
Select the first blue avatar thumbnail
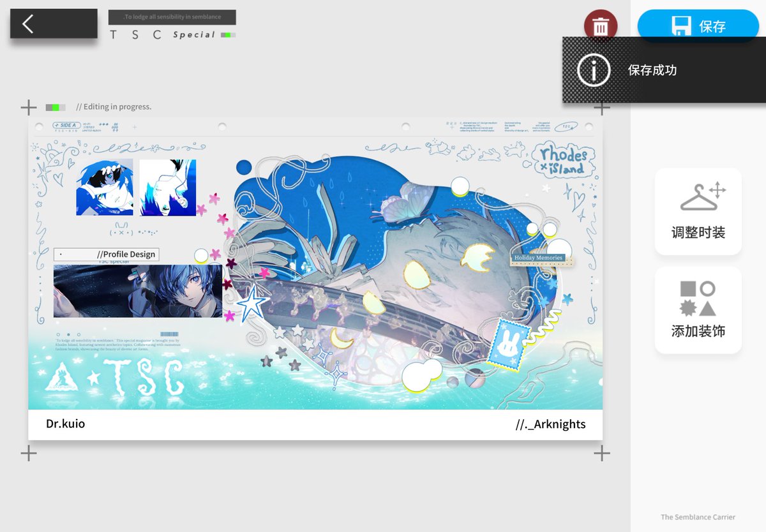(105, 188)
